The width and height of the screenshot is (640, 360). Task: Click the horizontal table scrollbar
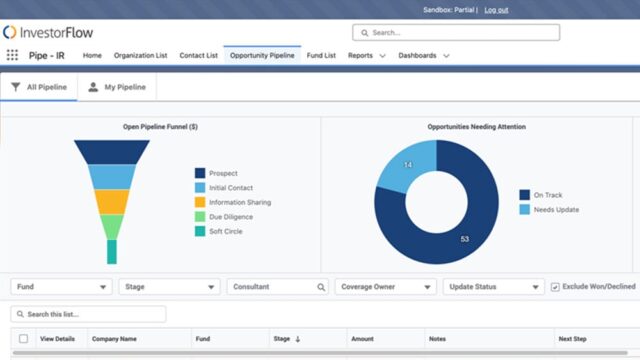320,353
